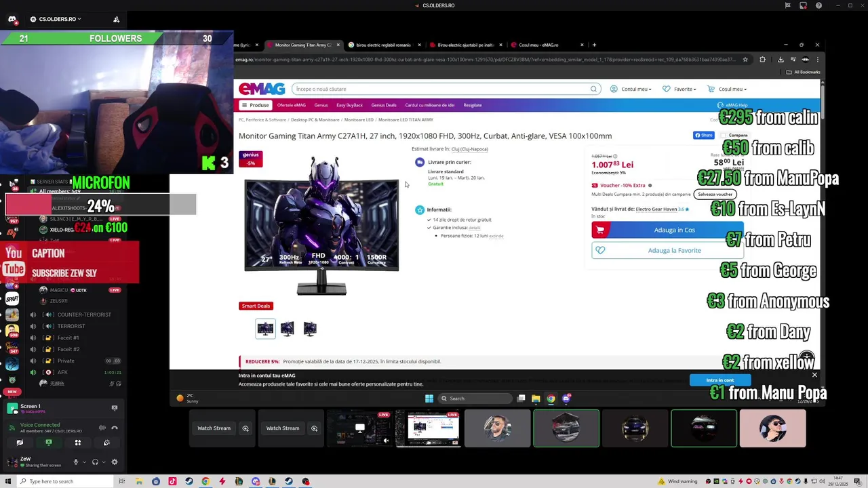Screen dimensions: 868x488
Task: Switch to 'Birou electric ajustabil pe inaltime' tab
Action: coord(466,45)
